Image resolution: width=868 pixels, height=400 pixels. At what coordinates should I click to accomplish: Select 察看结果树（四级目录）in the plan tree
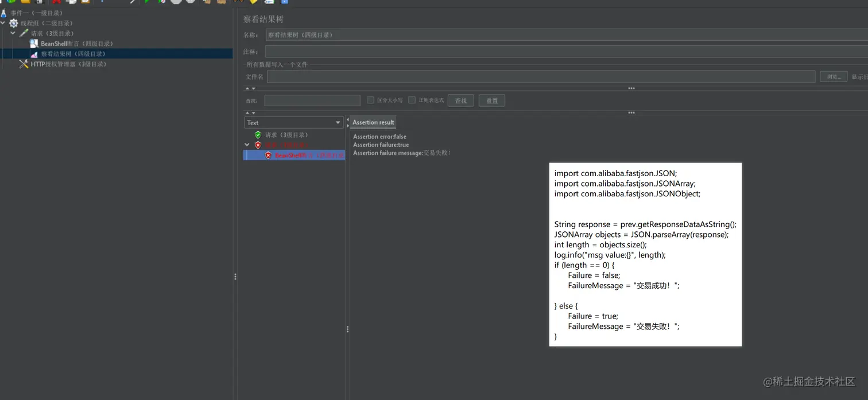[x=73, y=54]
